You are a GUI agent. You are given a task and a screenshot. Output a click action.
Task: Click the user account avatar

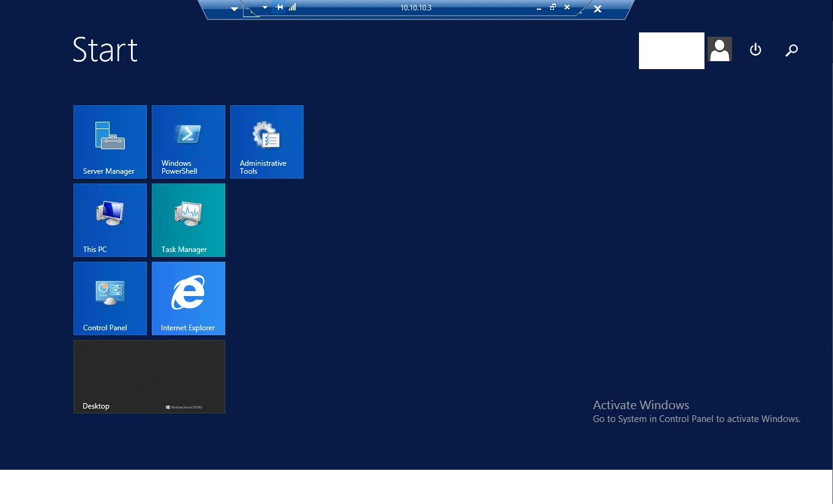coord(720,50)
